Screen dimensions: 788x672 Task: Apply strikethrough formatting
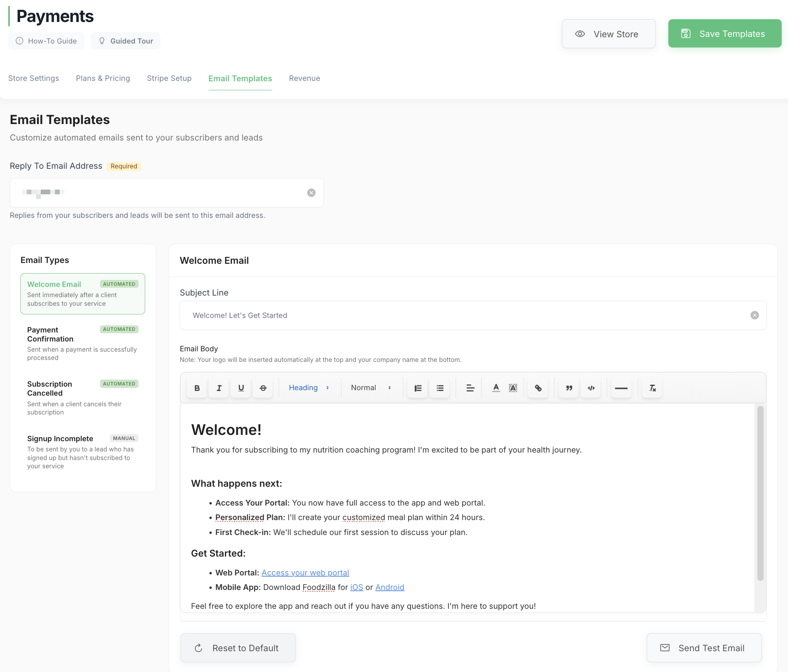coord(263,388)
